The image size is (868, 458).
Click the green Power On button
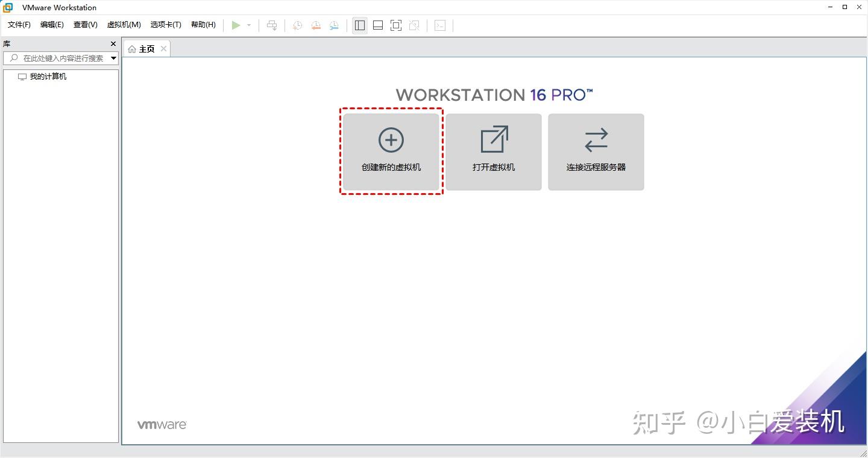(x=237, y=25)
